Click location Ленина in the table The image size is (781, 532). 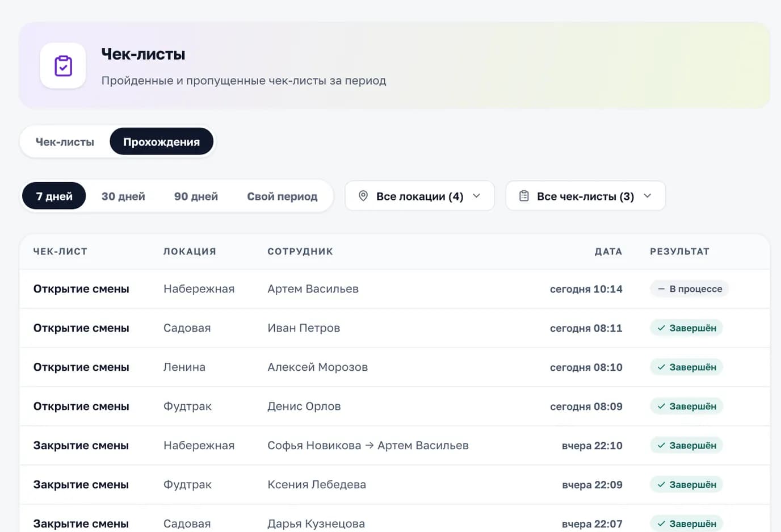point(184,367)
